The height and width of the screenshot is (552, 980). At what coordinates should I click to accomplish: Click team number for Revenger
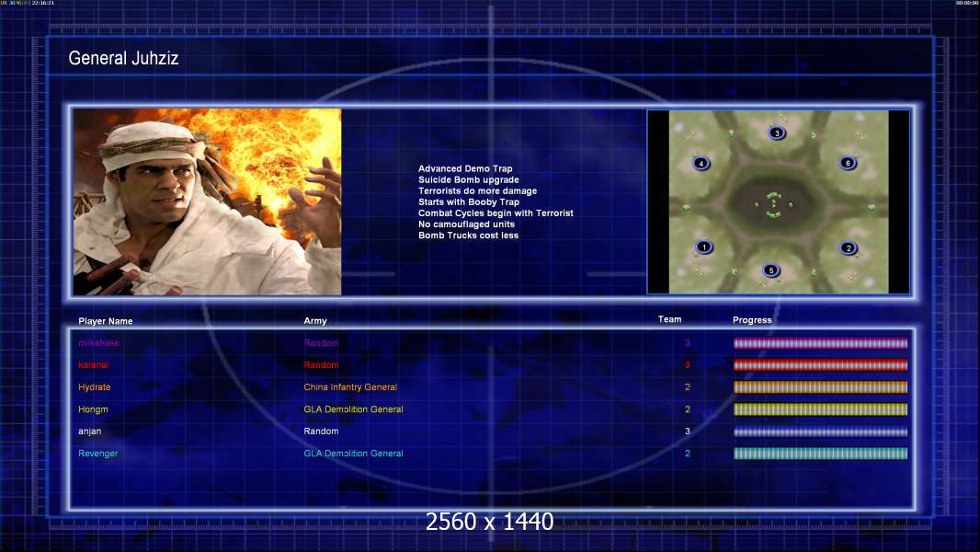[x=688, y=454]
